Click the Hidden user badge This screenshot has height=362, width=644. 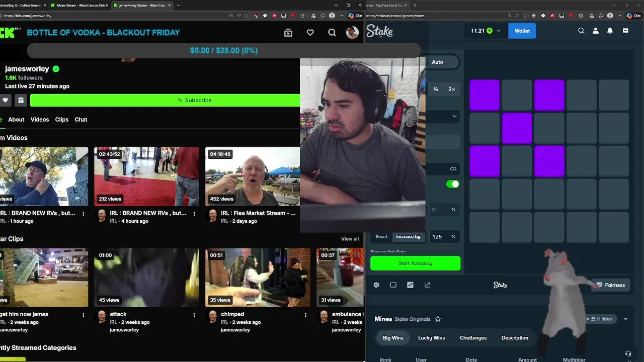(x=601, y=319)
